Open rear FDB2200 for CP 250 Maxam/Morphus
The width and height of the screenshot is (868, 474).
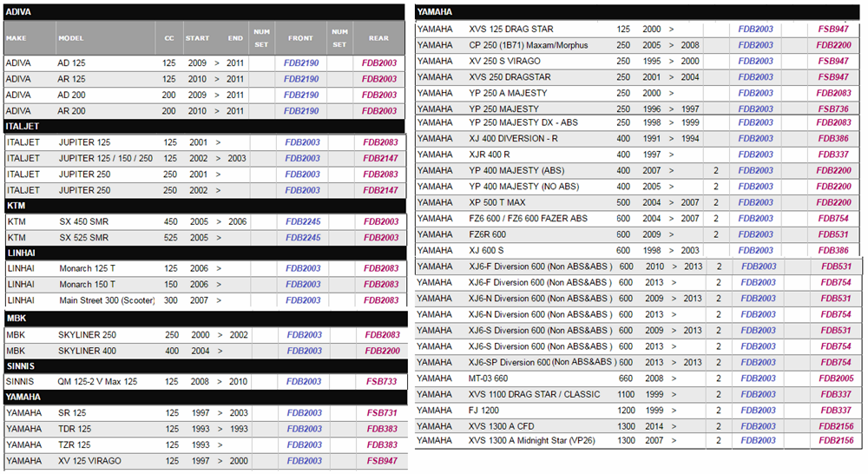pyautogui.click(x=833, y=45)
